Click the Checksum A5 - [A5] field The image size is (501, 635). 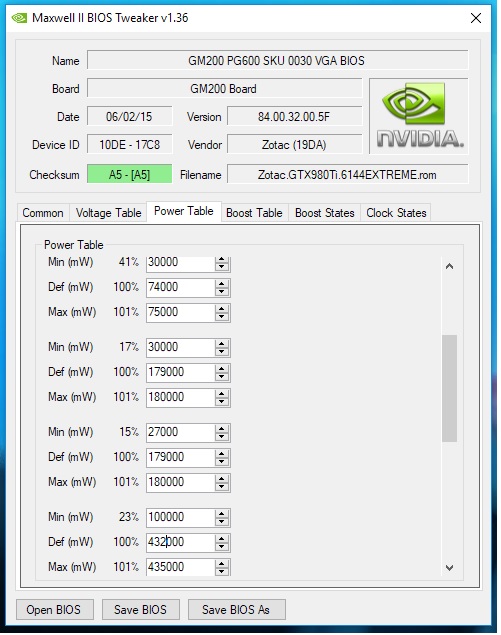tap(130, 175)
